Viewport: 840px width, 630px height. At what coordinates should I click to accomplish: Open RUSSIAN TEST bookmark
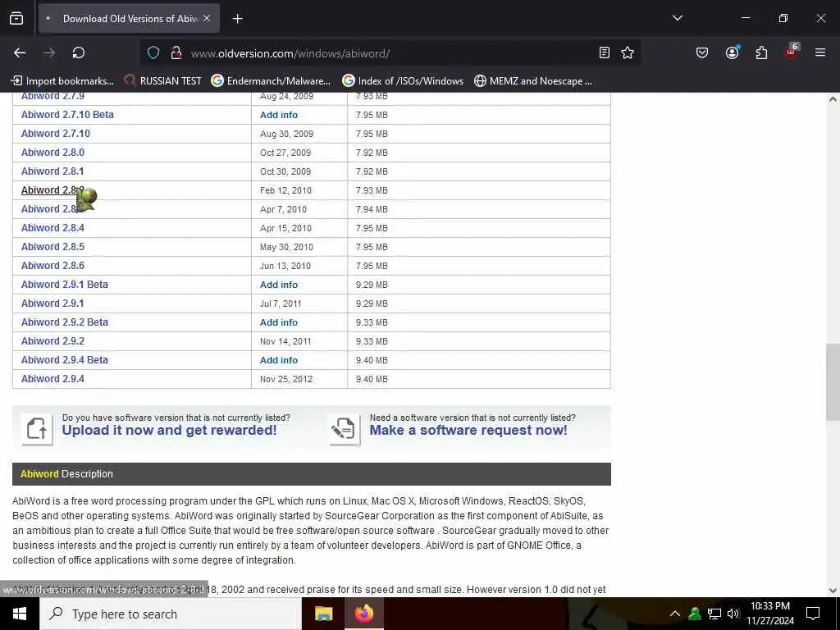[x=163, y=81]
